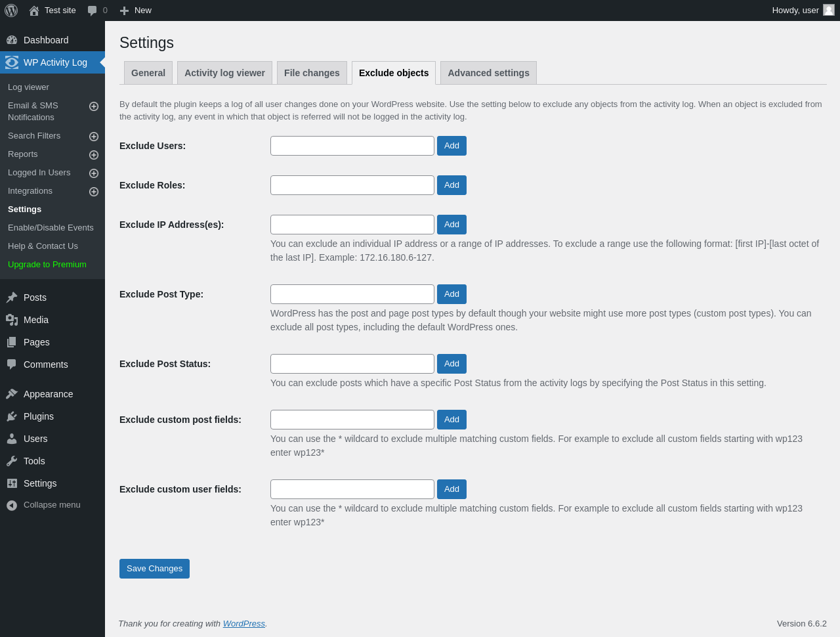Open Media via its sidebar icon
Viewport: 840px width, 637px height.
(x=12, y=320)
